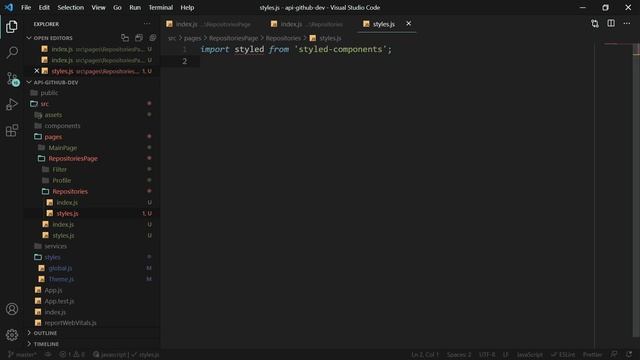Collapse the pages folder
Screen dimensions: 640x360
pyautogui.click(x=53, y=137)
